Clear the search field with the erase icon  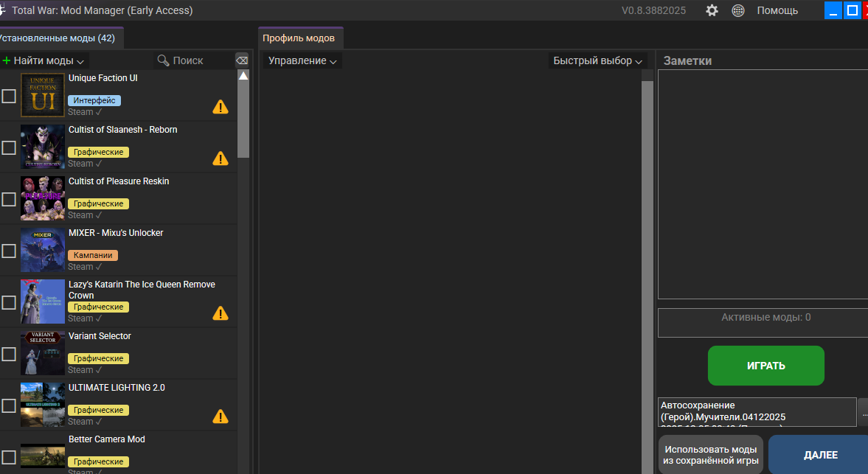[x=242, y=60]
